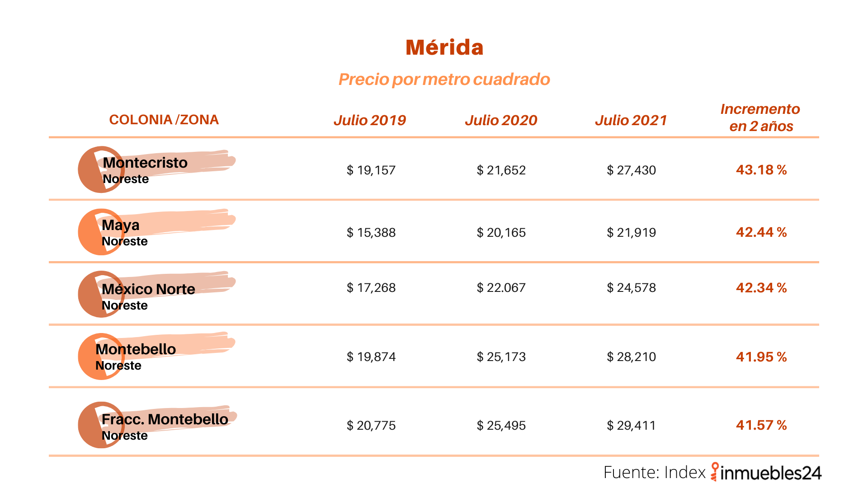This screenshot has height=488, width=868.
Task: Open the inmuebles24 source link
Action: tap(766, 473)
